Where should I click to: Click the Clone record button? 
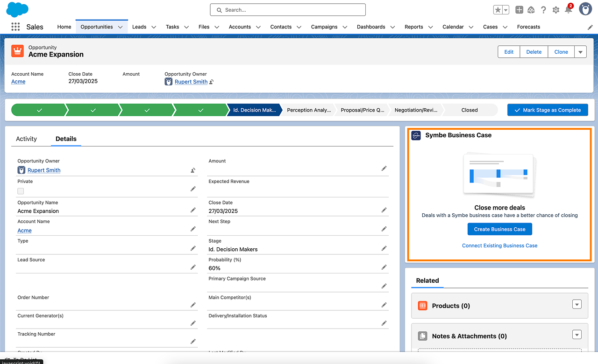(x=561, y=52)
